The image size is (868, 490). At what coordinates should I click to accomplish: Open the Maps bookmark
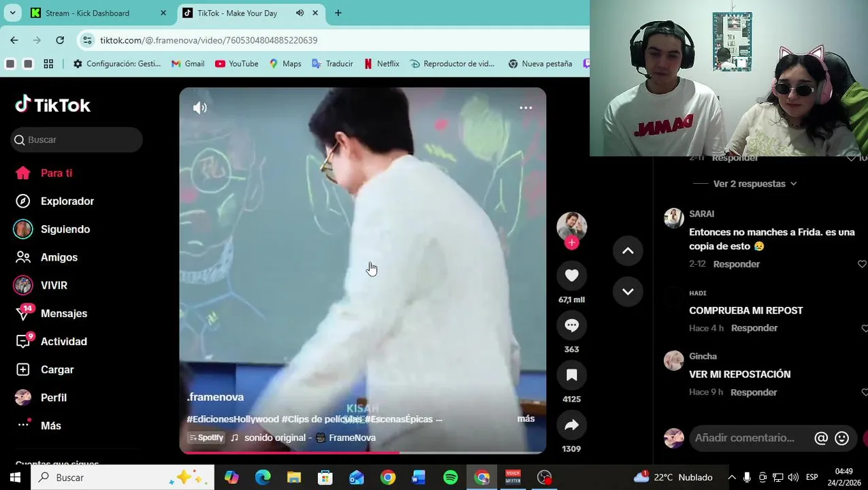pos(285,64)
